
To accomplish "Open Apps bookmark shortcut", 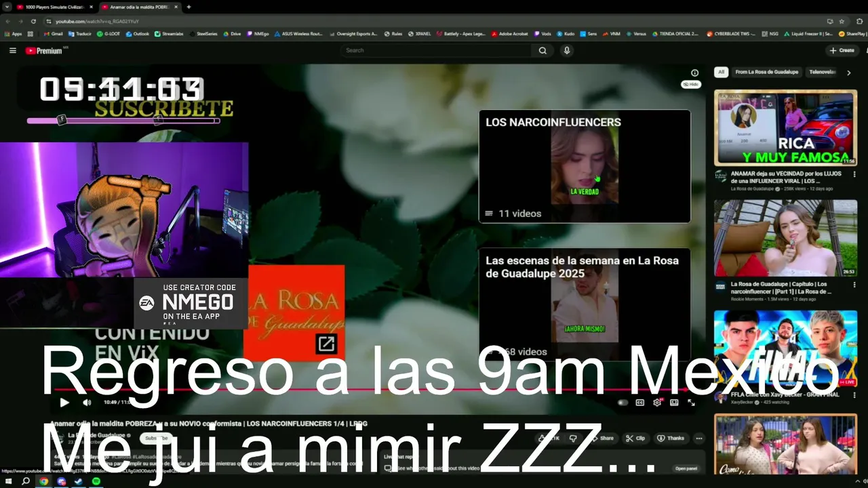I will 13,33.
